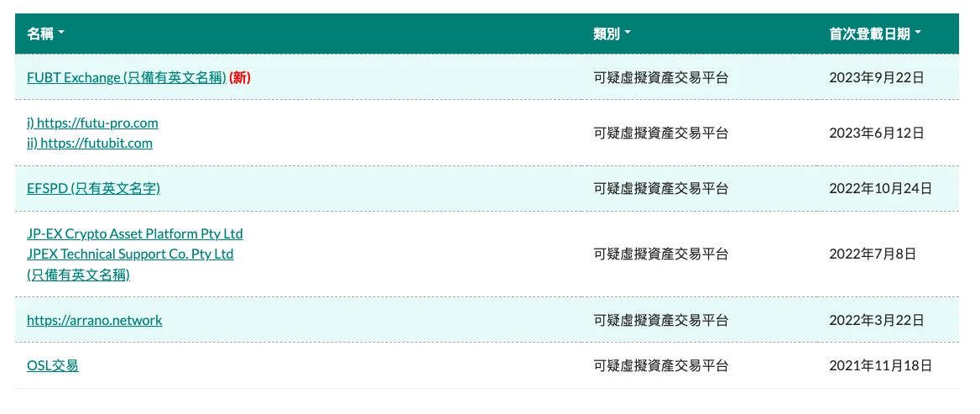
Task: Sort by 首次登載日期 column header
Action: 875,34
